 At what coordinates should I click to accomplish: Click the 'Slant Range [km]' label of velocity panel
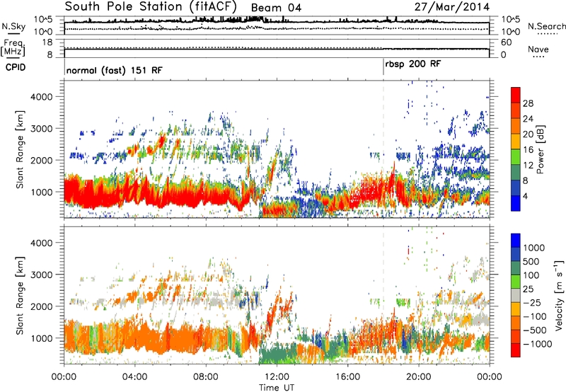coord(20,295)
